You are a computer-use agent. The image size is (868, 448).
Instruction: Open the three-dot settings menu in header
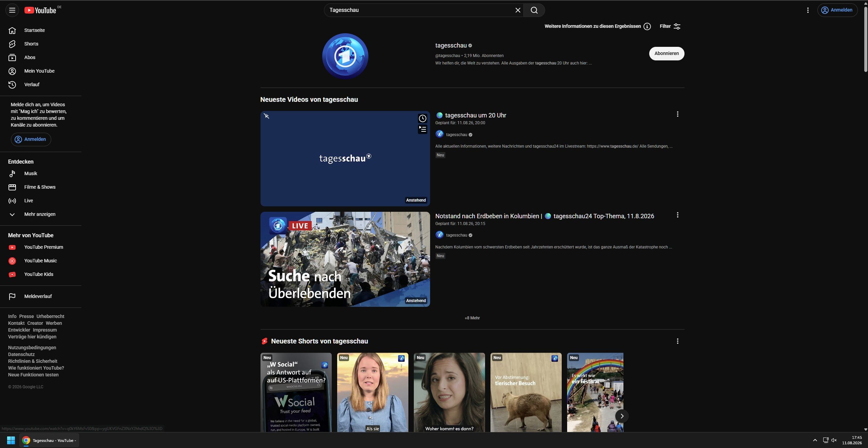808,10
